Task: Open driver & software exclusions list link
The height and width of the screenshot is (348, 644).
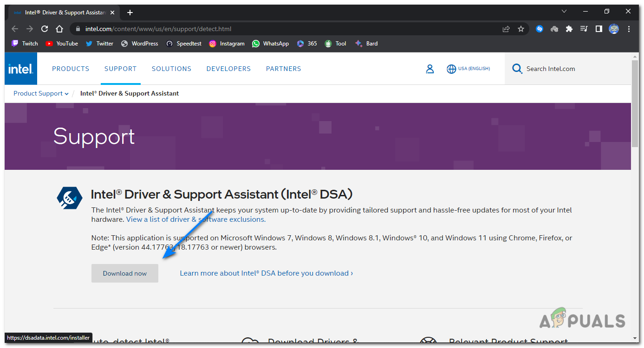Action: (196, 219)
